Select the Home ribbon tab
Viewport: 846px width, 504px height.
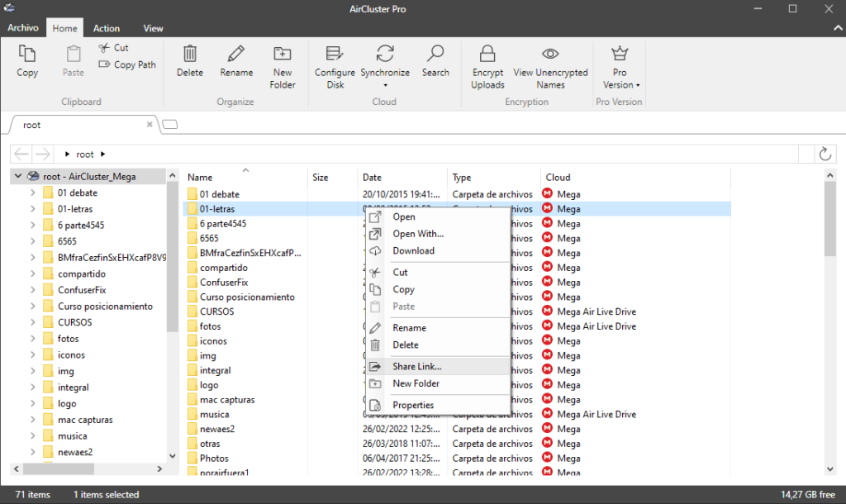(64, 28)
